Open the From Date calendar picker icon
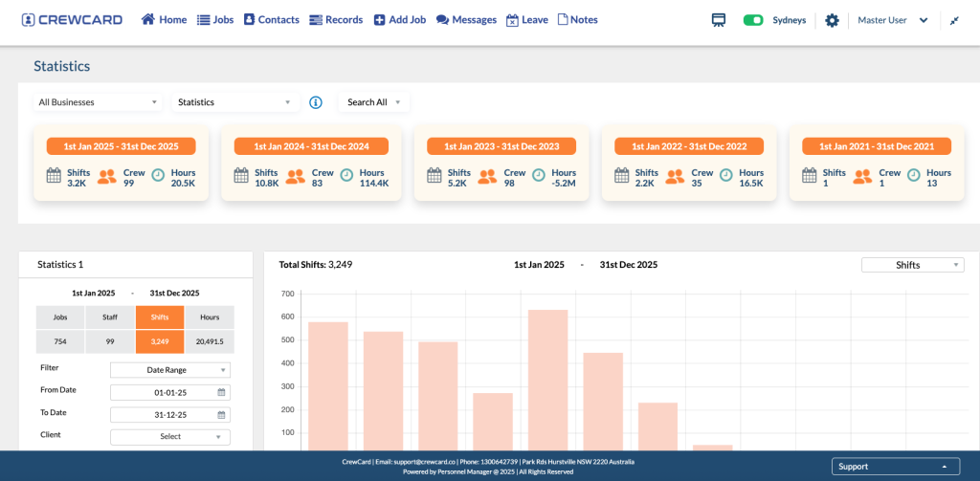The height and width of the screenshot is (481, 980). [221, 392]
